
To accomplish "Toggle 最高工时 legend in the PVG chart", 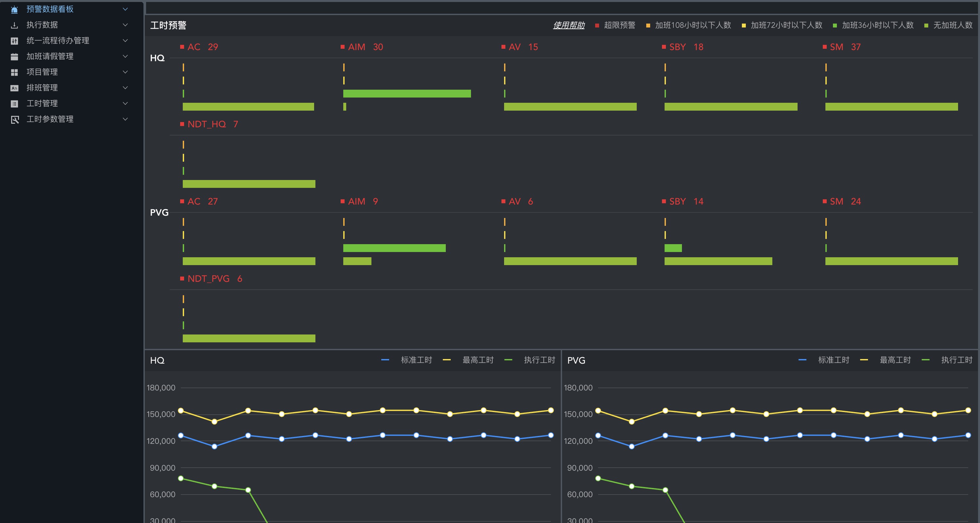I will (885, 360).
